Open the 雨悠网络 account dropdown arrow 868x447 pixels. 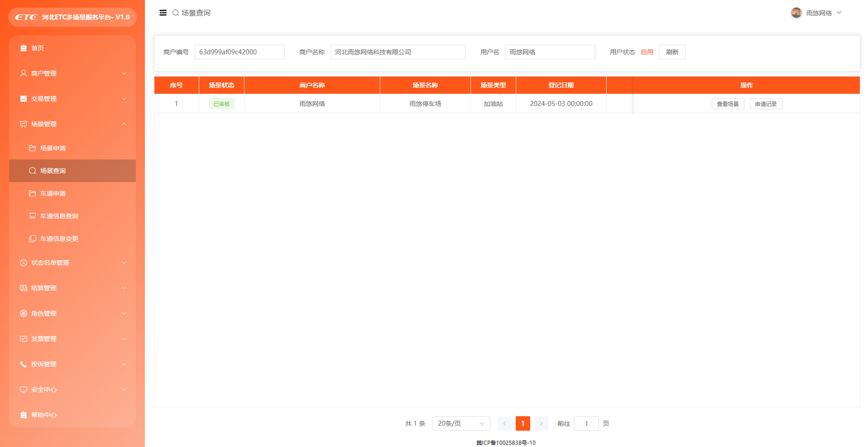839,13
